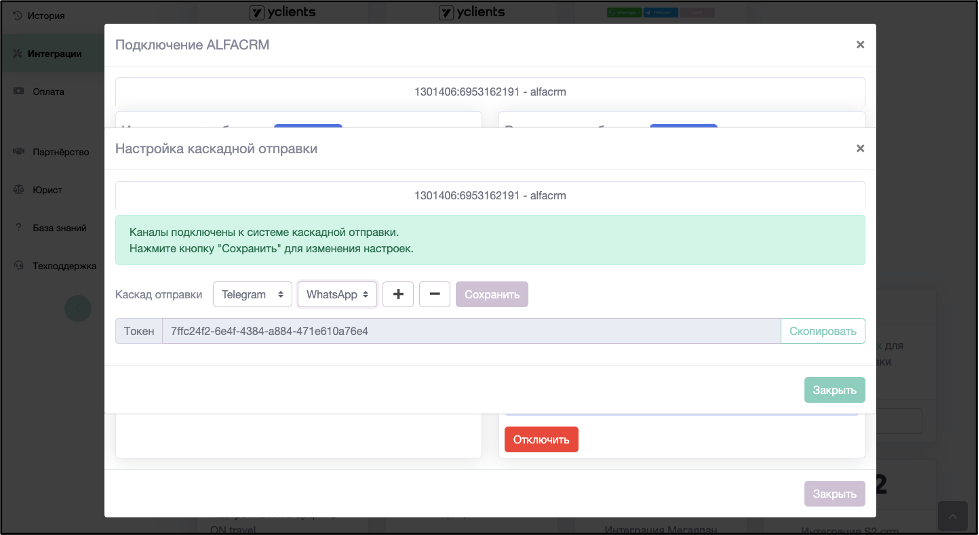The height and width of the screenshot is (535, 979).
Task: Click the Токен label
Action: pyautogui.click(x=139, y=331)
